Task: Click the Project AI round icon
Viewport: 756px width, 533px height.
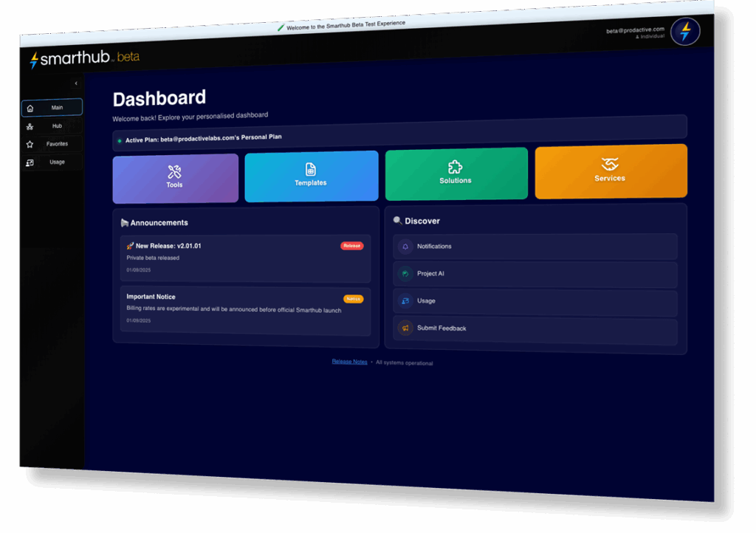Action: pyautogui.click(x=405, y=274)
